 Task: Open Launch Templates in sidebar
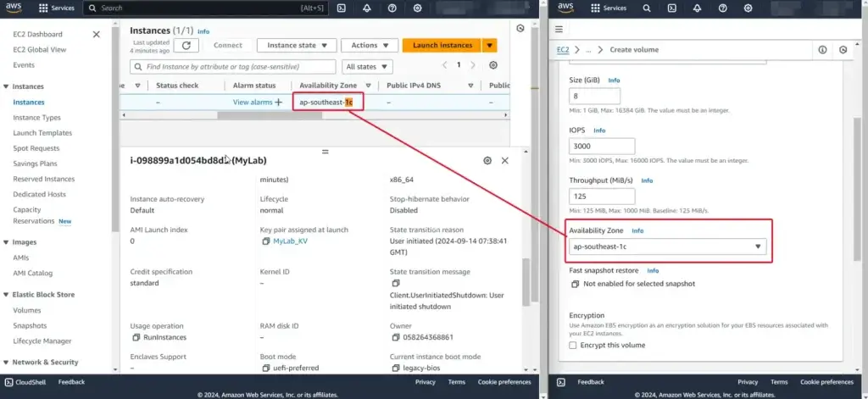click(42, 133)
